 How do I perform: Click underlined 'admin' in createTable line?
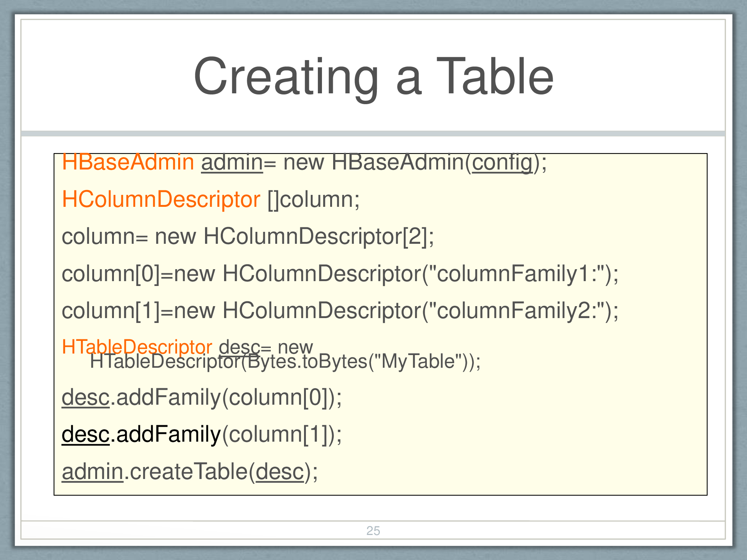tap(92, 472)
